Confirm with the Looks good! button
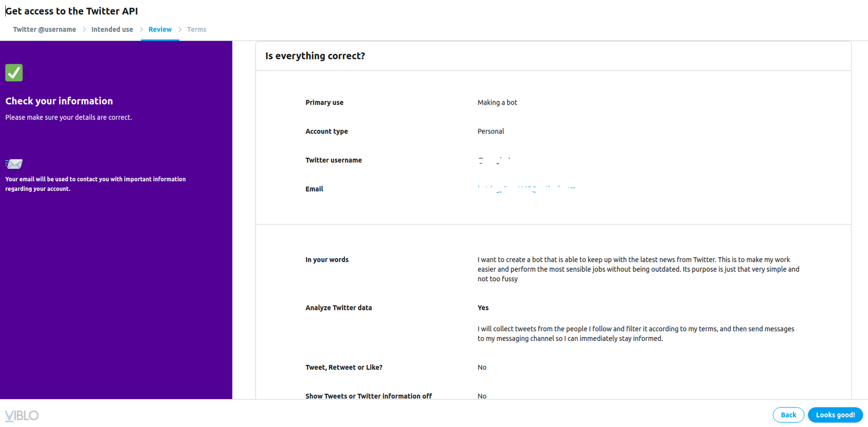The image size is (868, 427). 835,415
